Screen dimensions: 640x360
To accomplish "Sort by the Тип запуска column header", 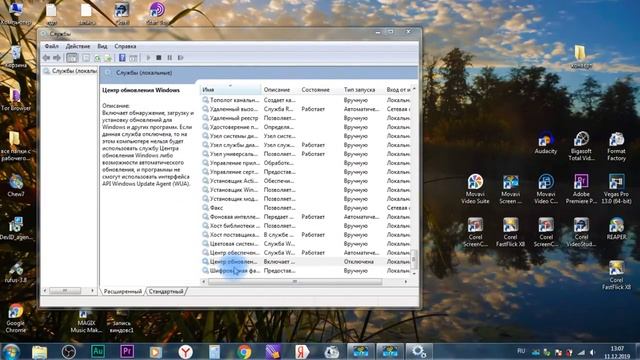I will (362, 89).
